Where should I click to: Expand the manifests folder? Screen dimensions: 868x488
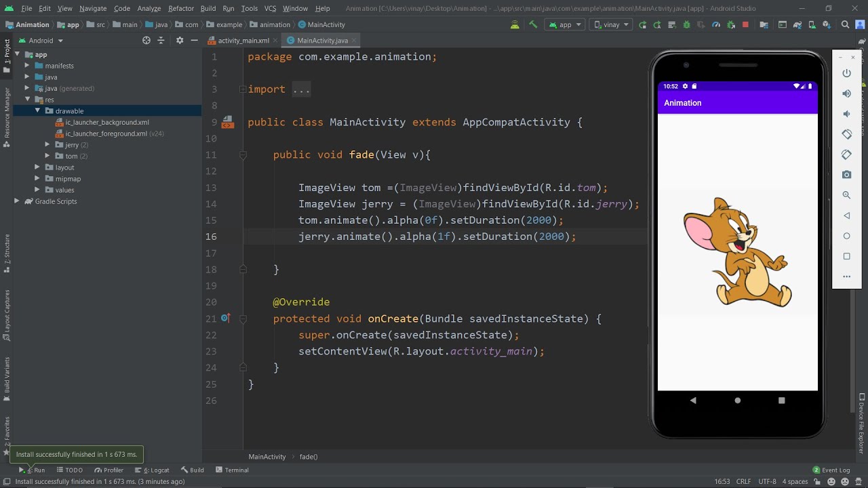coord(28,66)
